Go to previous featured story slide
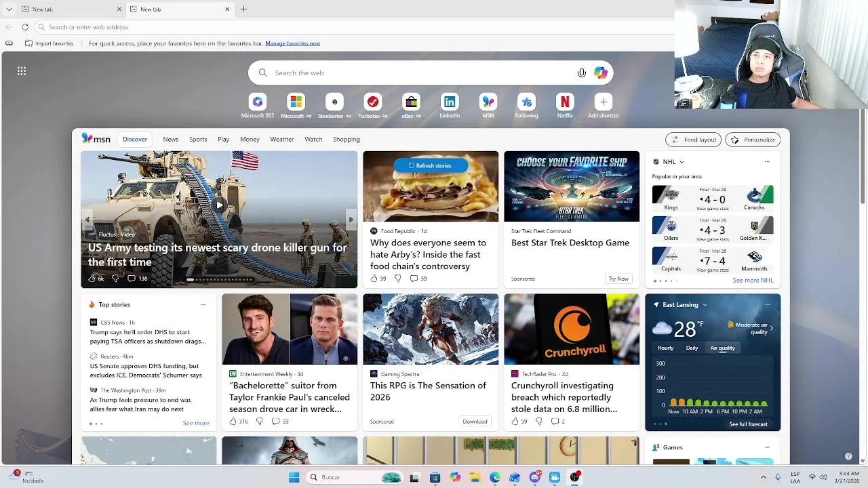Screen dimensions: 868x488 (87, 219)
